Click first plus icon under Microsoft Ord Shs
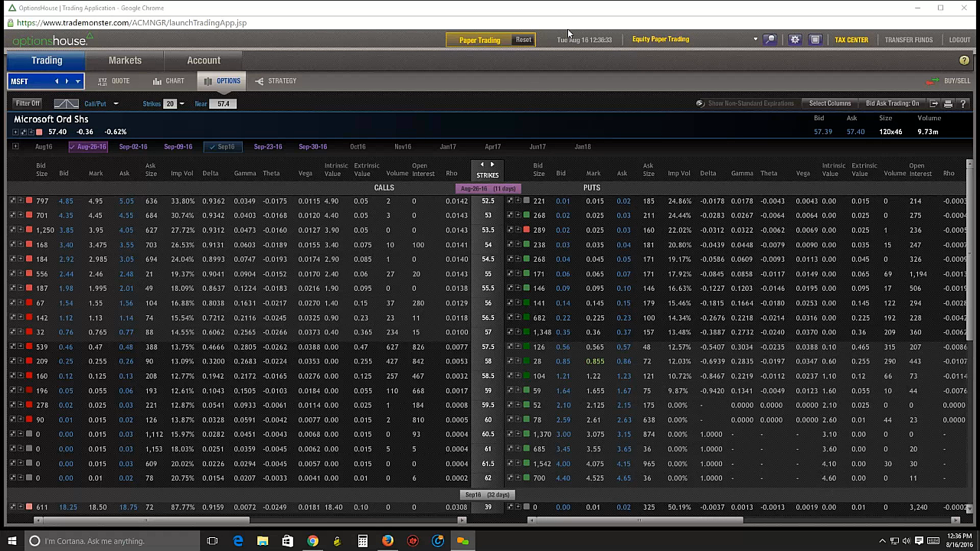Image resolution: width=980 pixels, height=551 pixels. [15, 132]
